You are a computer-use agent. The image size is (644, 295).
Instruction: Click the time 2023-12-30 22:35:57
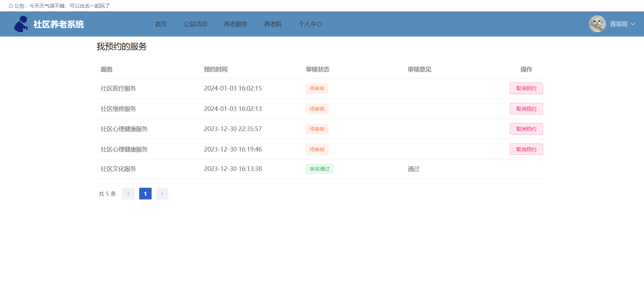click(233, 129)
